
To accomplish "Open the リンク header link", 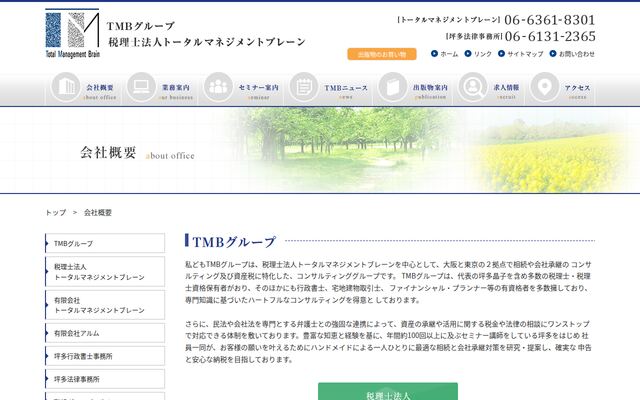I will pos(483,54).
